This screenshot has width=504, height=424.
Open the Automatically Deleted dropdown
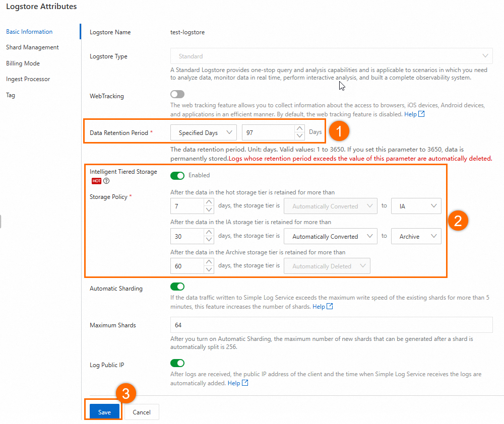[x=327, y=266]
